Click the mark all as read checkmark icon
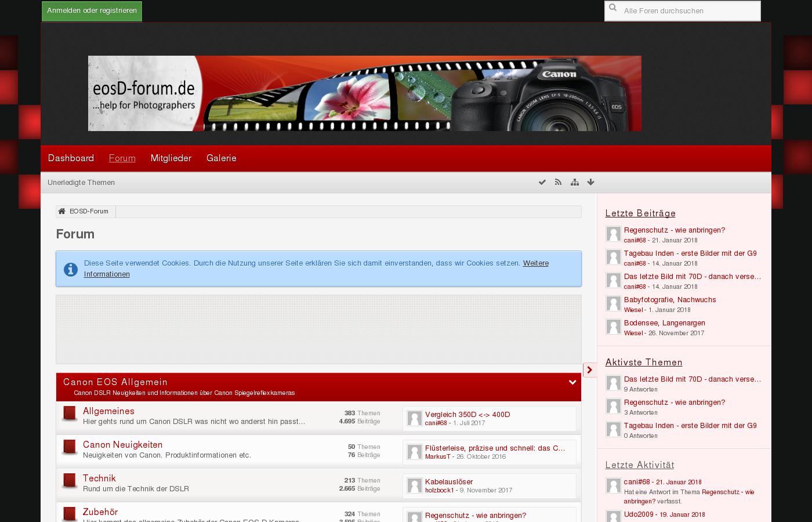This screenshot has width=812, height=522. [x=542, y=182]
